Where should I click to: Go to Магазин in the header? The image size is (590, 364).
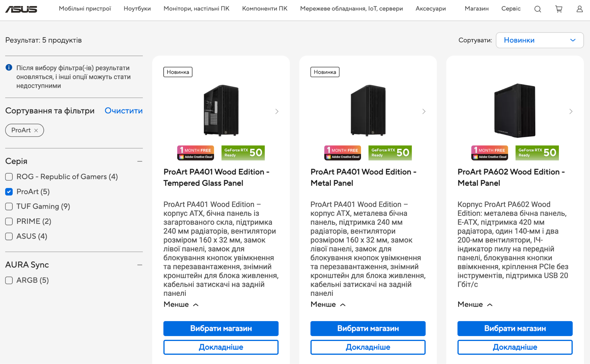pos(476,9)
